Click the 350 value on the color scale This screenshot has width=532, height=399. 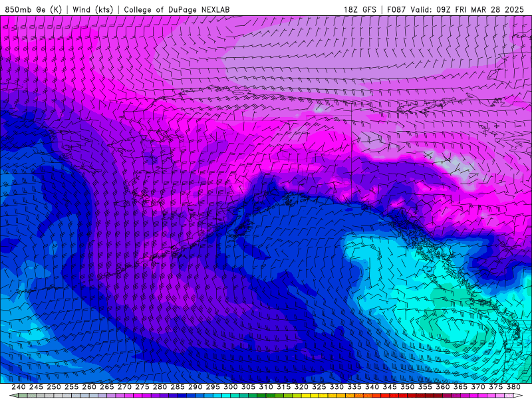407,387
